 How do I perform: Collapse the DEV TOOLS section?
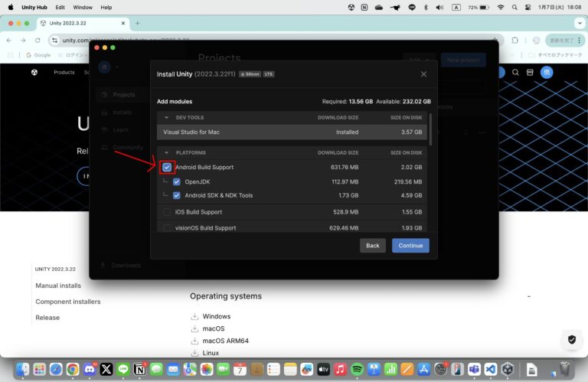(x=167, y=118)
